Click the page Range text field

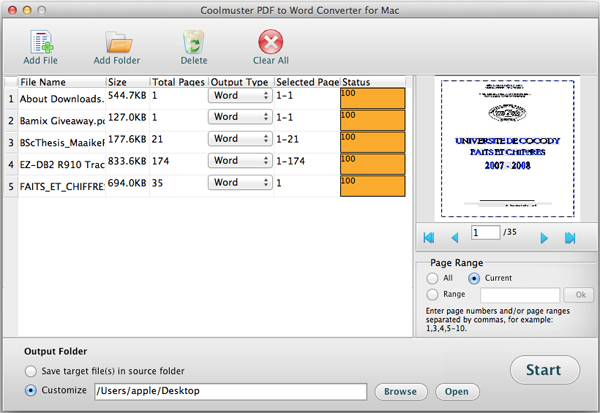tap(520, 295)
